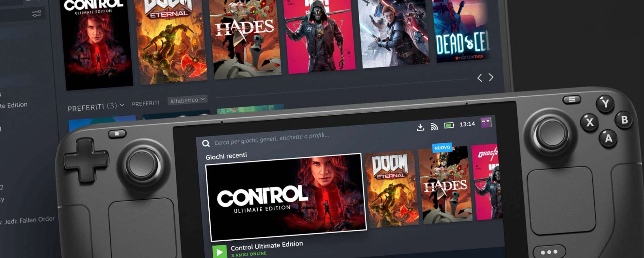Click the NUOVO badge above Hades
Image resolution: width=644 pixels, height=258 pixels.
coord(442,148)
